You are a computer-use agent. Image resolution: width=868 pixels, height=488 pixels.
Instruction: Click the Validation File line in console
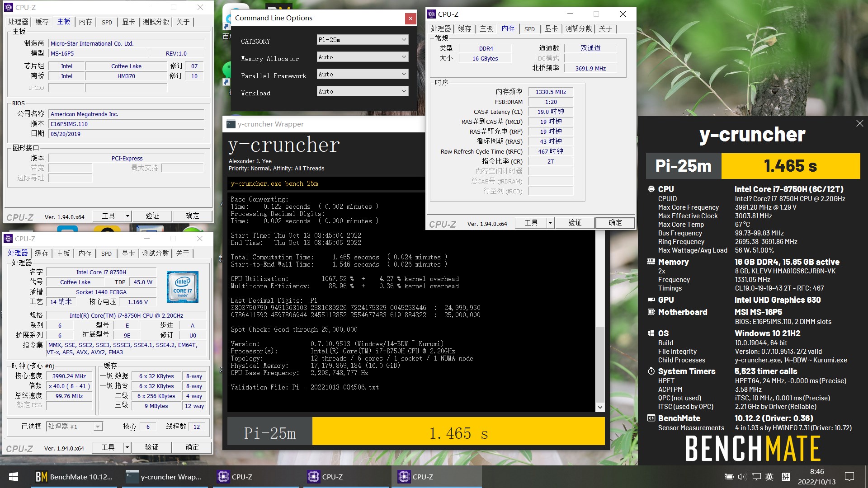pyautogui.click(x=305, y=387)
